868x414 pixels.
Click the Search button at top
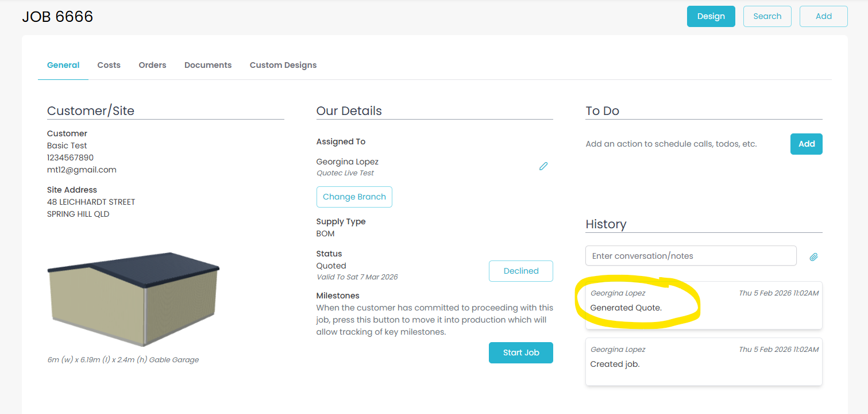[767, 16]
